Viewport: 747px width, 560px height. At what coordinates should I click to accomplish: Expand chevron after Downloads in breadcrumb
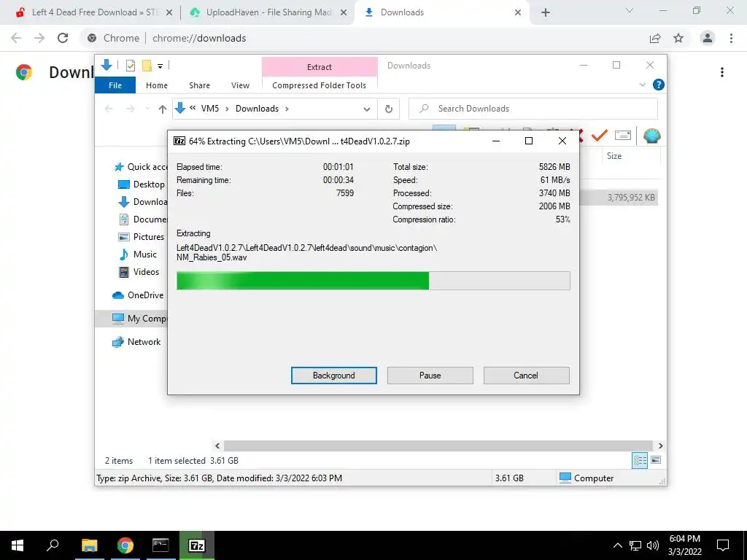click(287, 109)
